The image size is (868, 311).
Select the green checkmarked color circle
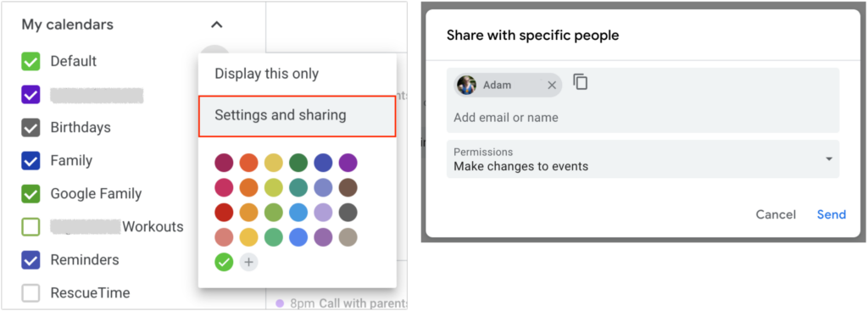[x=224, y=262]
